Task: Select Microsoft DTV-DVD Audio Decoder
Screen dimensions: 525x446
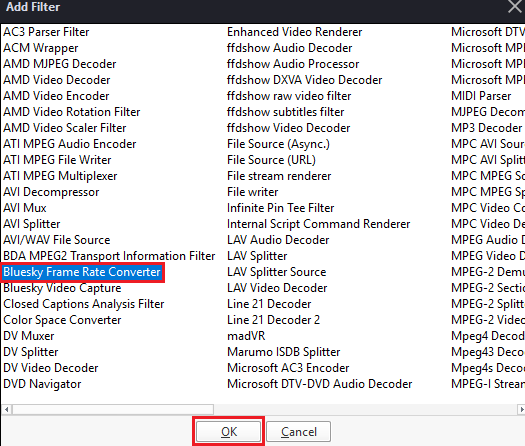Action: tap(320, 384)
